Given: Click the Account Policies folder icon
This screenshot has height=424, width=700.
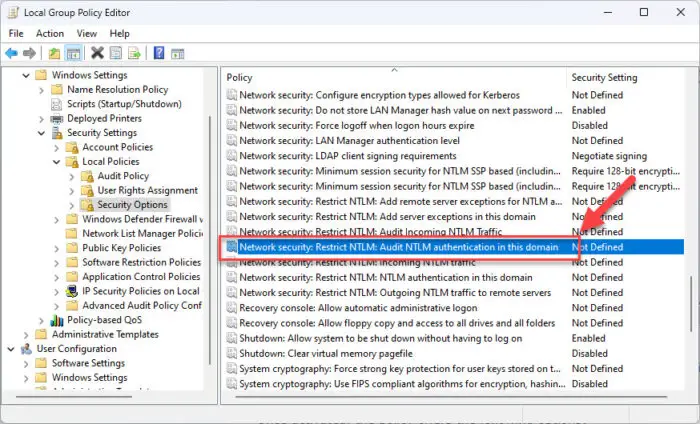Looking at the screenshot, I should tap(72, 147).
